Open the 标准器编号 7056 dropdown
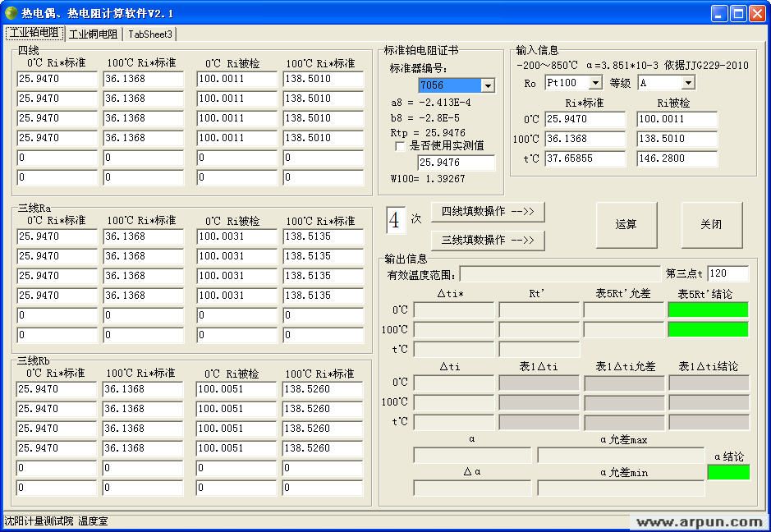The image size is (771, 532). [487, 85]
